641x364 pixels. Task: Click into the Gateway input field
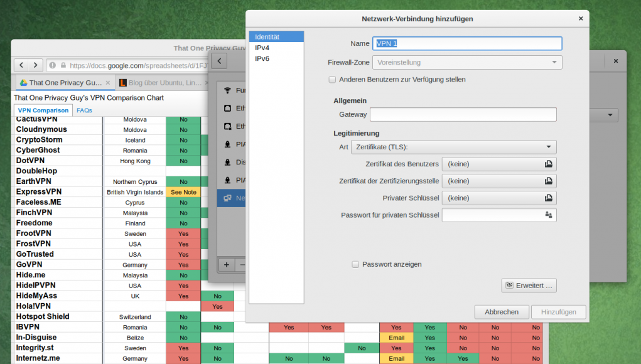(x=463, y=114)
